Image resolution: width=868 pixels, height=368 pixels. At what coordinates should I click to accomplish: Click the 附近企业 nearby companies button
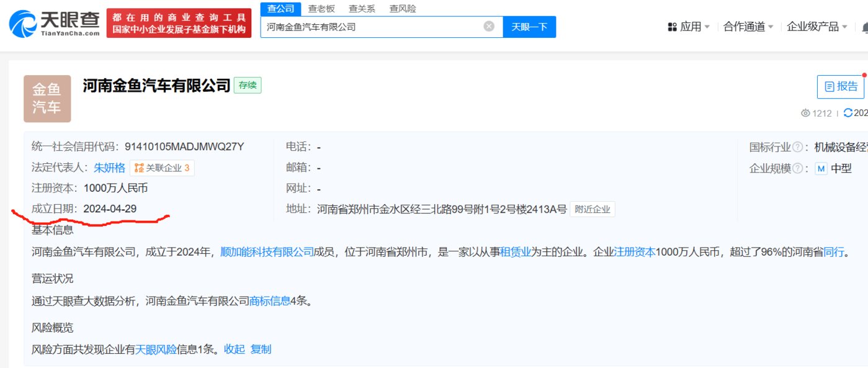pyautogui.click(x=593, y=210)
